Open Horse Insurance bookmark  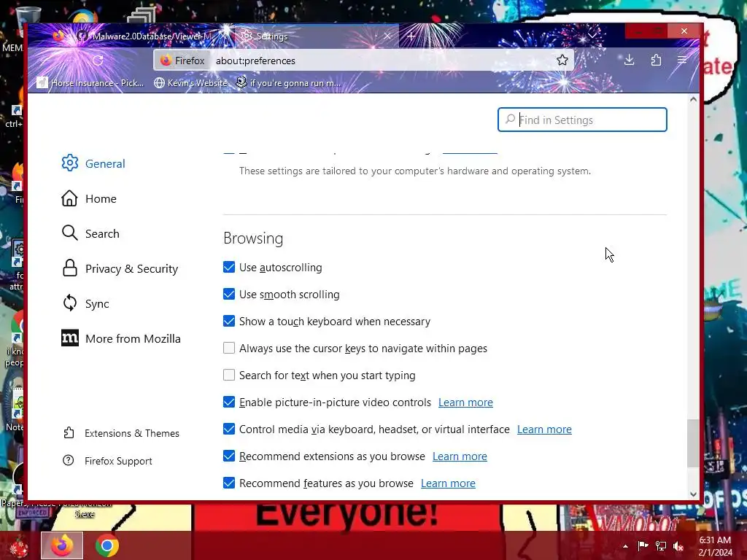pos(90,83)
